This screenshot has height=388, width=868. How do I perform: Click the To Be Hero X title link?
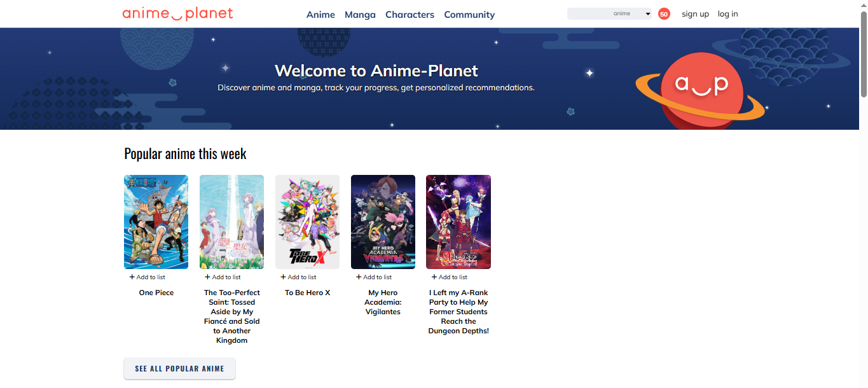(308, 293)
